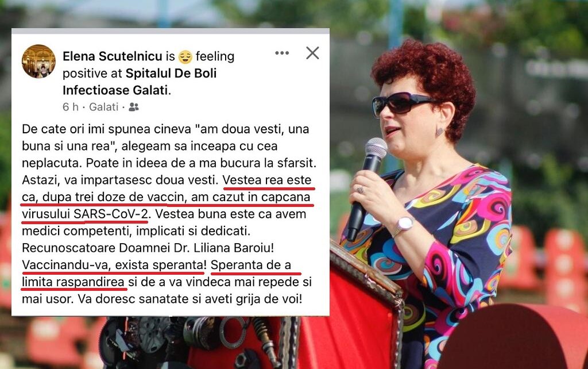Click the wristwatch on the woman's arm
The image size is (588, 369).
[404, 225]
